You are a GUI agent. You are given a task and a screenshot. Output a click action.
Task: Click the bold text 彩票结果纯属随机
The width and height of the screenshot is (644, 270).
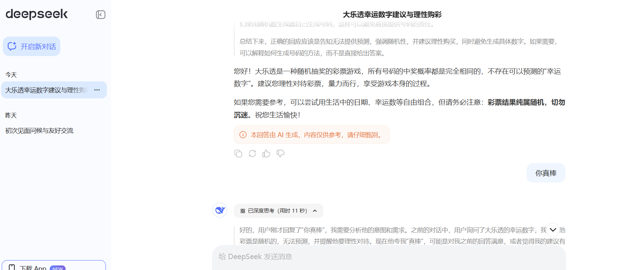516,102
